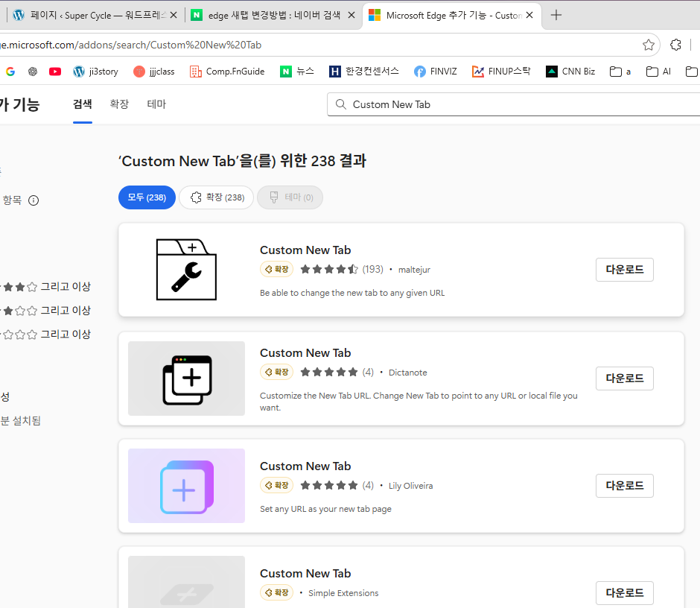Open Custom New Tab title by Dictanote
The image size is (700, 608).
click(x=305, y=353)
